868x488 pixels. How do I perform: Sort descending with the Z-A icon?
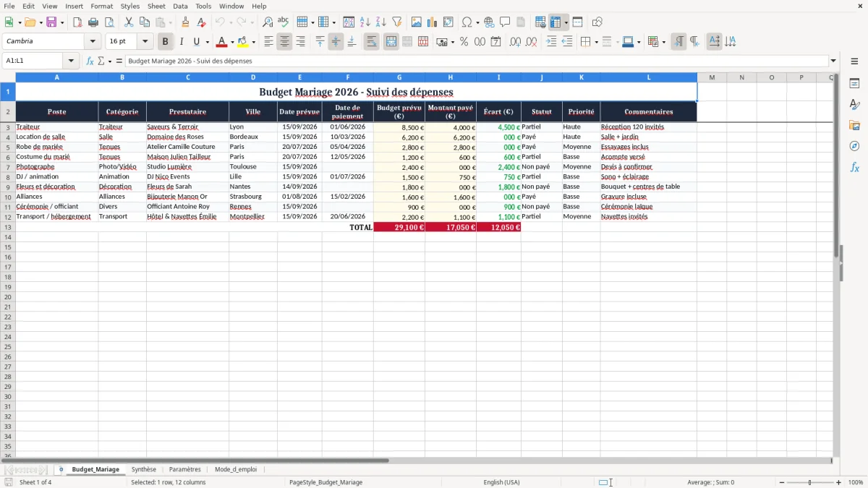pos(381,22)
